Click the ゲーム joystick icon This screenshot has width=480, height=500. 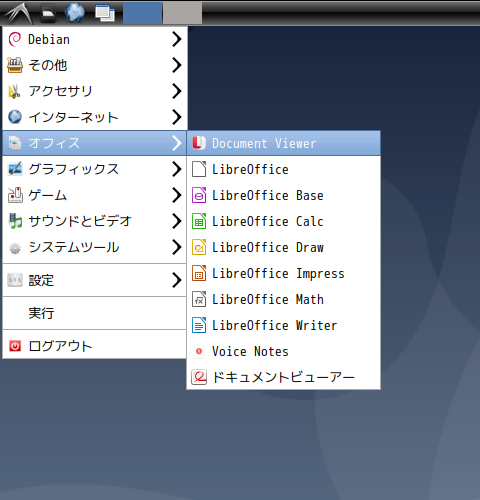15,195
